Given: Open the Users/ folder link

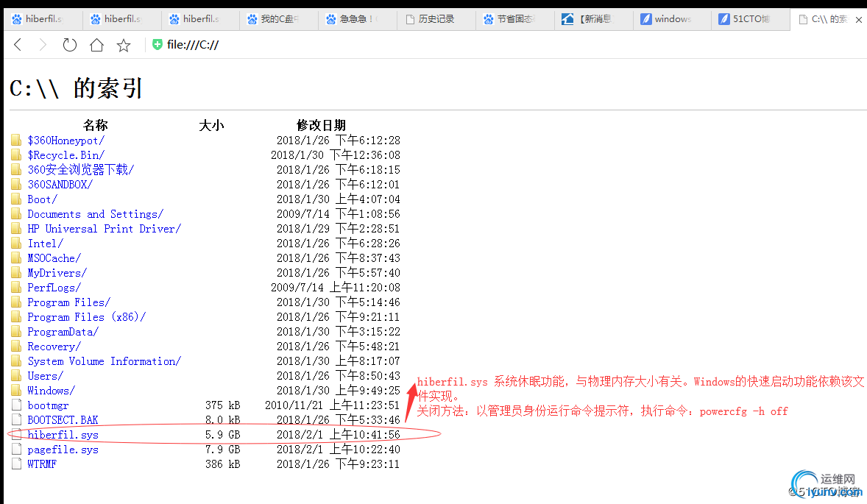Looking at the screenshot, I should tap(46, 376).
